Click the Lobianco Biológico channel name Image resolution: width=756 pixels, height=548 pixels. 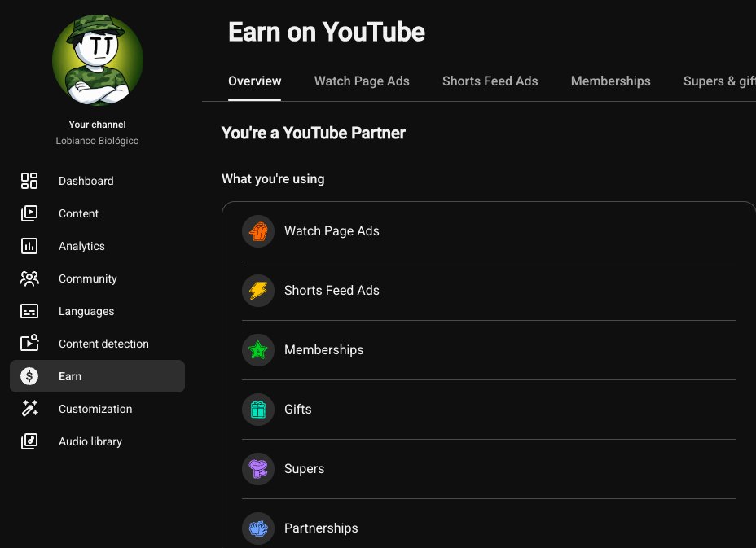coord(98,141)
